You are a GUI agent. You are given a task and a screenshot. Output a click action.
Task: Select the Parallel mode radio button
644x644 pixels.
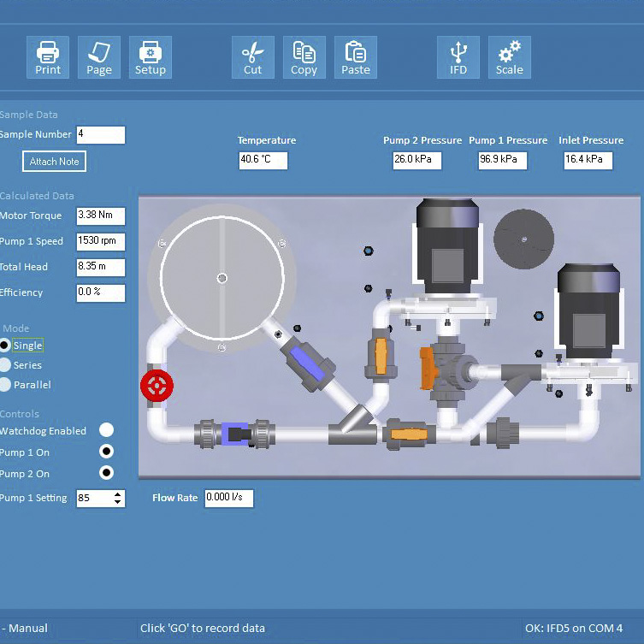(x=5, y=385)
